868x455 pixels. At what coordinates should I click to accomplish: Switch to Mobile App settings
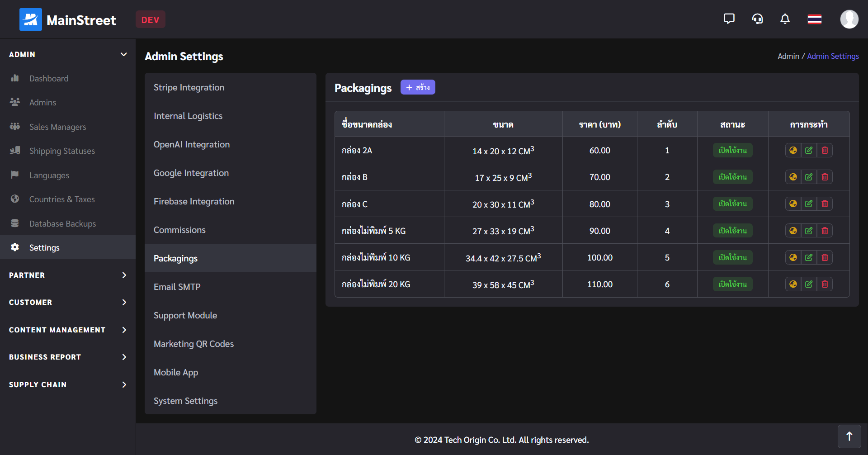click(231, 372)
